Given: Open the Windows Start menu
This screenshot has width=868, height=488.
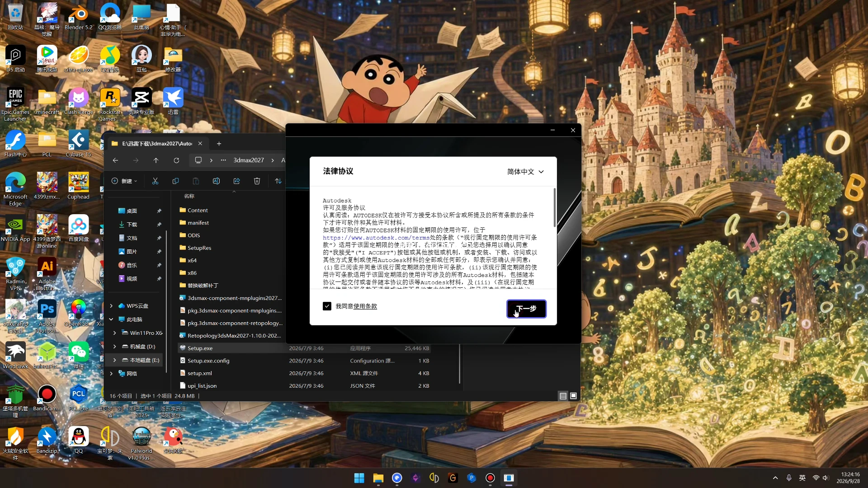Looking at the screenshot, I should [359, 478].
